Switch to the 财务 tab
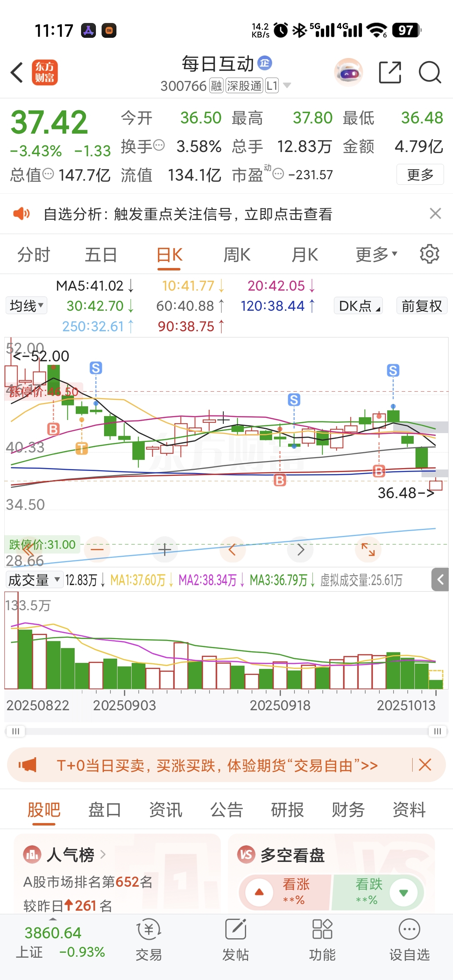Image resolution: width=453 pixels, height=980 pixels. [x=348, y=809]
